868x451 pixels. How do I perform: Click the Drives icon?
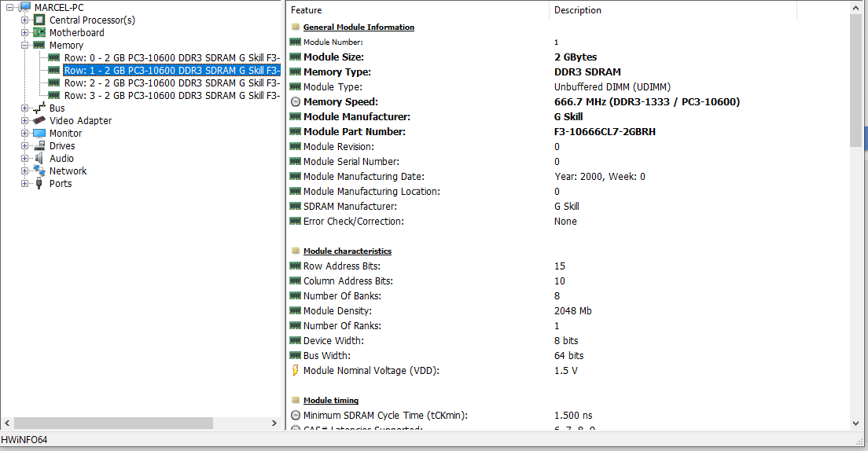tap(39, 145)
